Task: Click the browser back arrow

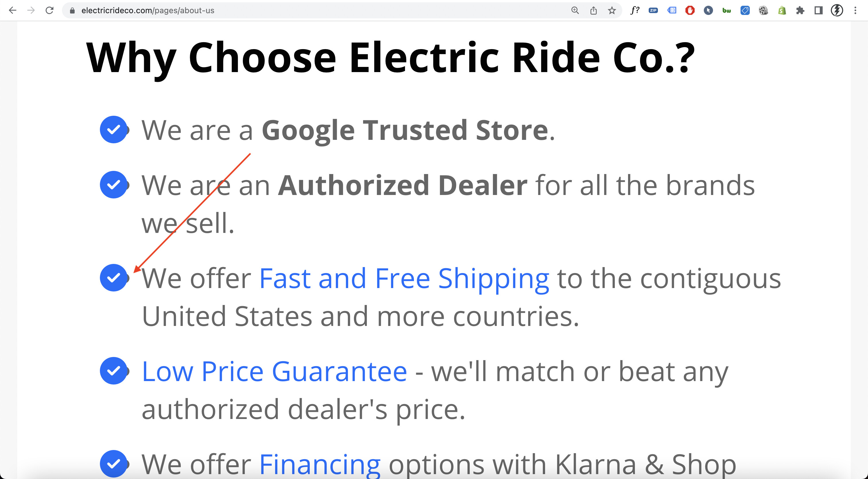Action: coord(12,10)
